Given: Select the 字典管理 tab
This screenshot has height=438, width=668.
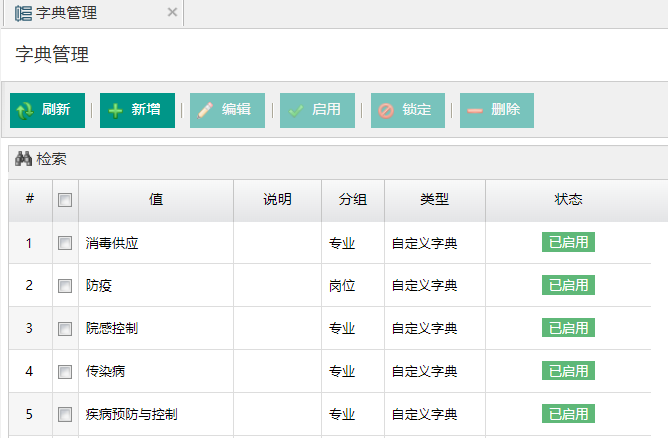Looking at the screenshot, I should pos(65,13).
